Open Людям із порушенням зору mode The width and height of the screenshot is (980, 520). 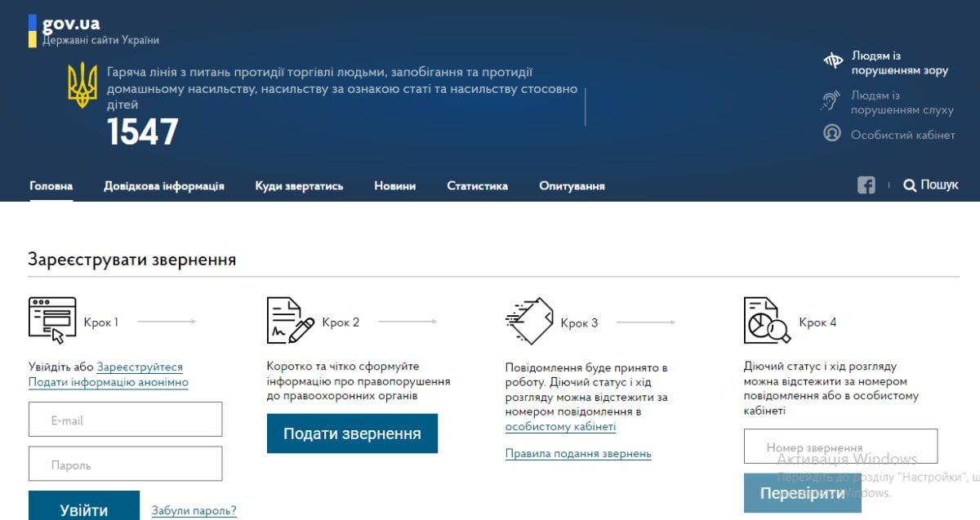(899, 64)
